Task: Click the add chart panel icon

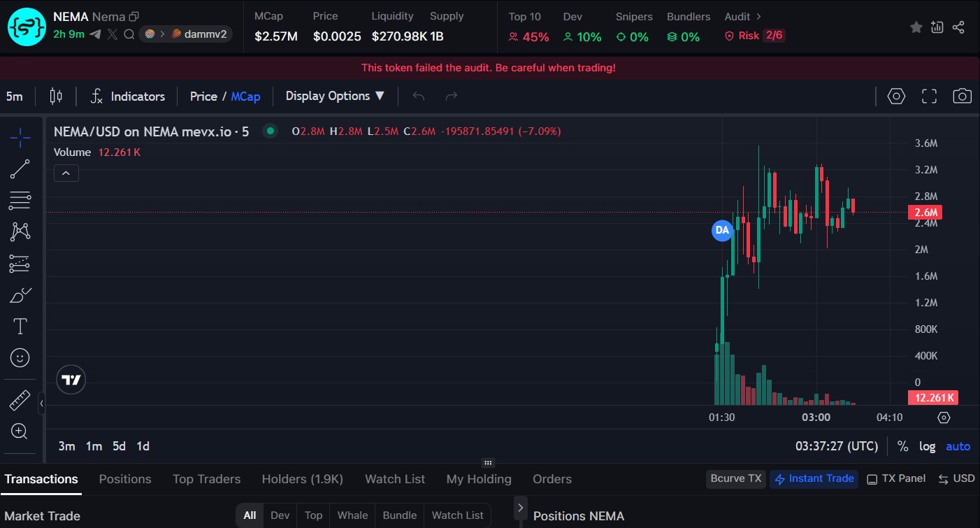Action: click(x=937, y=27)
